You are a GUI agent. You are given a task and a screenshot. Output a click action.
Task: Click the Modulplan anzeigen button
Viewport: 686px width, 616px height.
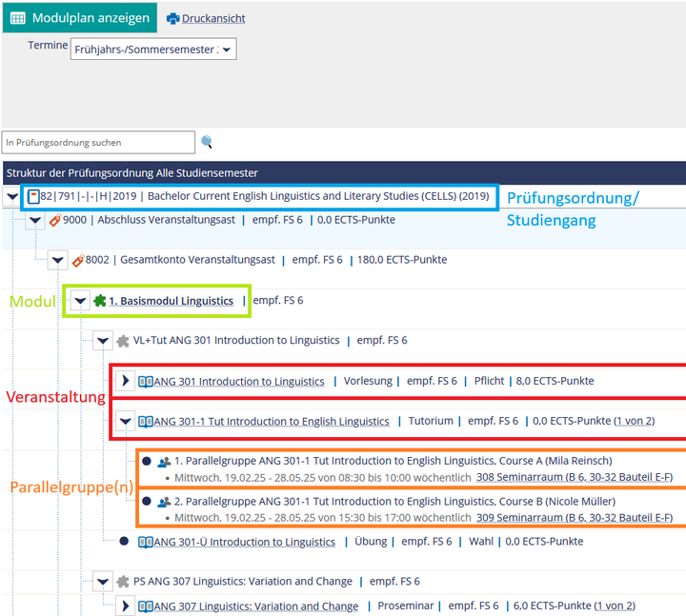tap(80, 17)
